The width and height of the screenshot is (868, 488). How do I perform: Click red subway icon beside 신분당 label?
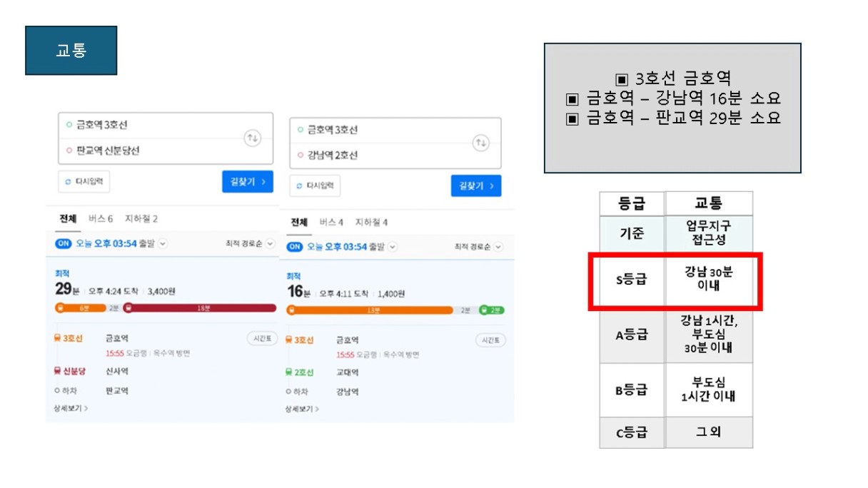tap(57, 371)
